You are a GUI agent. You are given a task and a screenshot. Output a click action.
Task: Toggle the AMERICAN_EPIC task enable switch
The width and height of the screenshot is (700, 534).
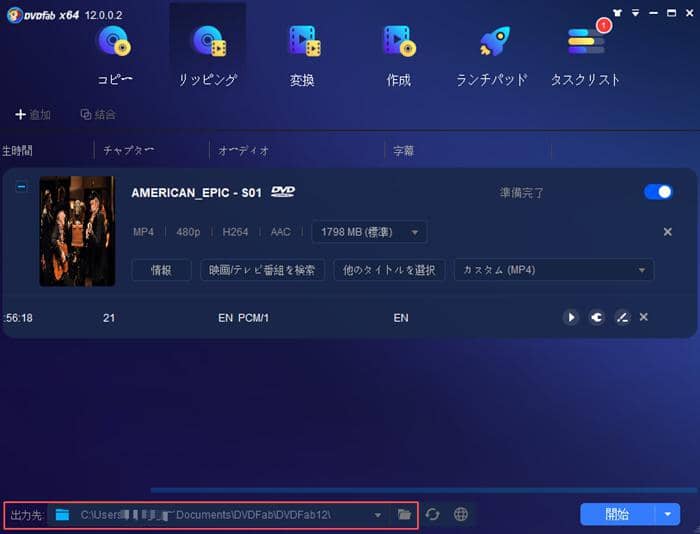(x=658, y=192)
